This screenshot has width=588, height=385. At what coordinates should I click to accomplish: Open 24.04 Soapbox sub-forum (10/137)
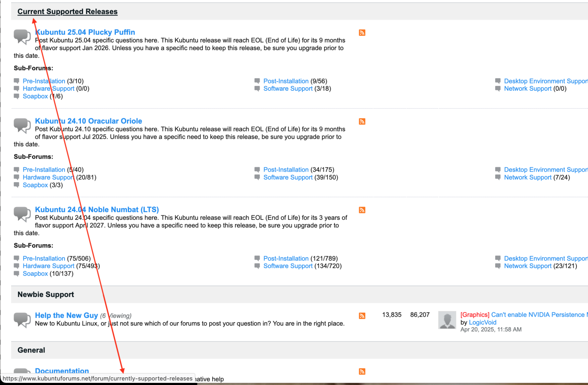(35, 274)
